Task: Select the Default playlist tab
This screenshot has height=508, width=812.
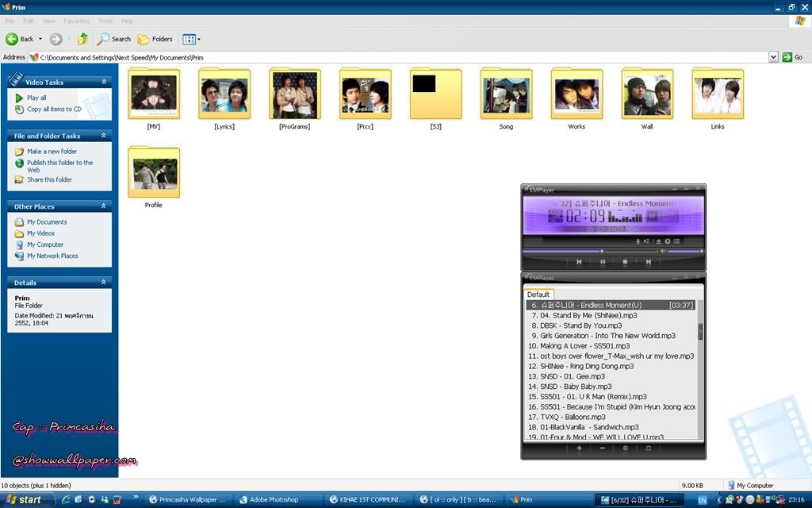Action: click(538, 294)
